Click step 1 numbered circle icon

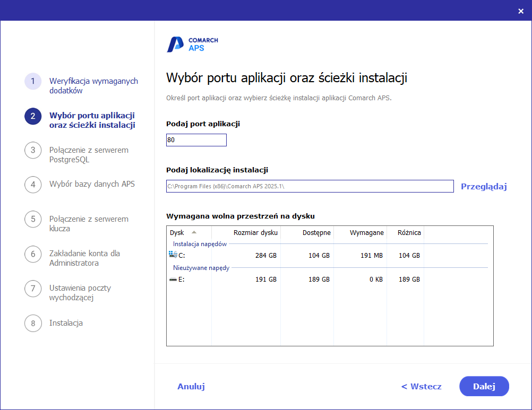click(32, 82)
